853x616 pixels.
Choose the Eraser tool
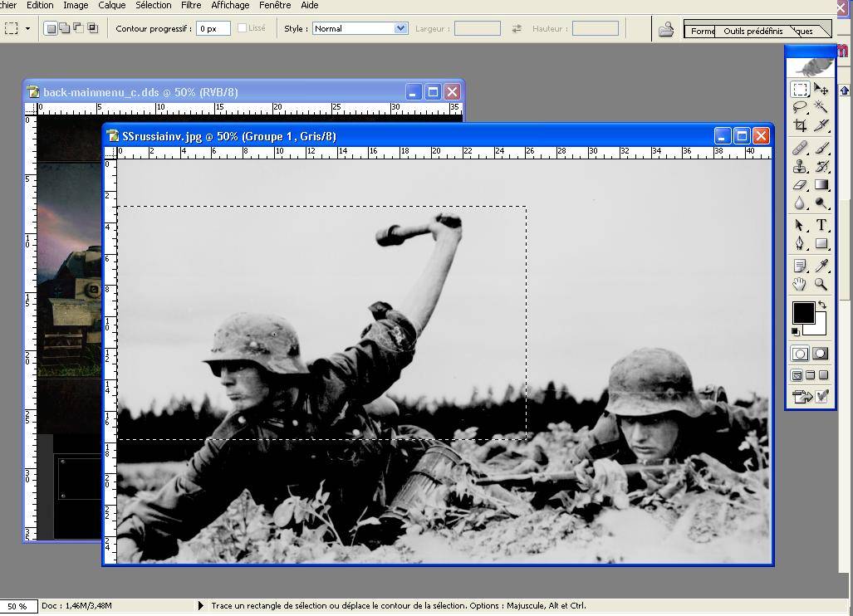pos(800,185)
